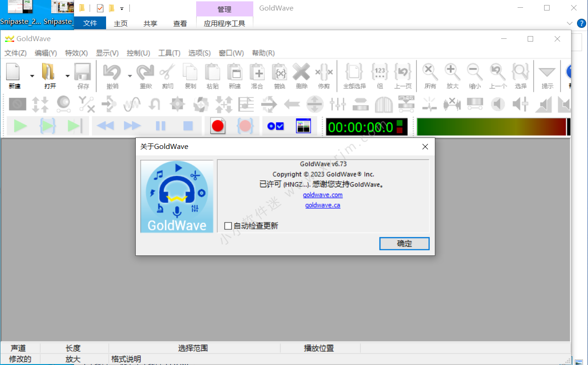Click the record selection button in braces
The height and width of the screenshot is (365, 588).
tap(246, 126)
